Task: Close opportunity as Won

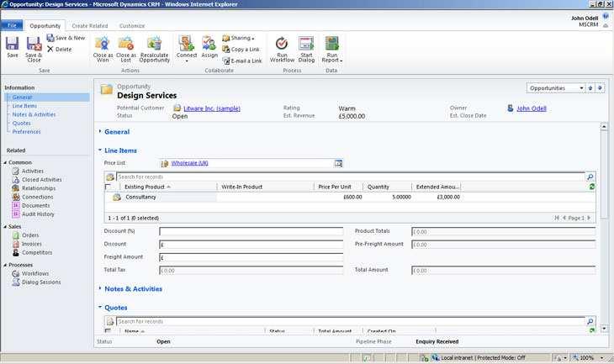Action: [103, 49]
